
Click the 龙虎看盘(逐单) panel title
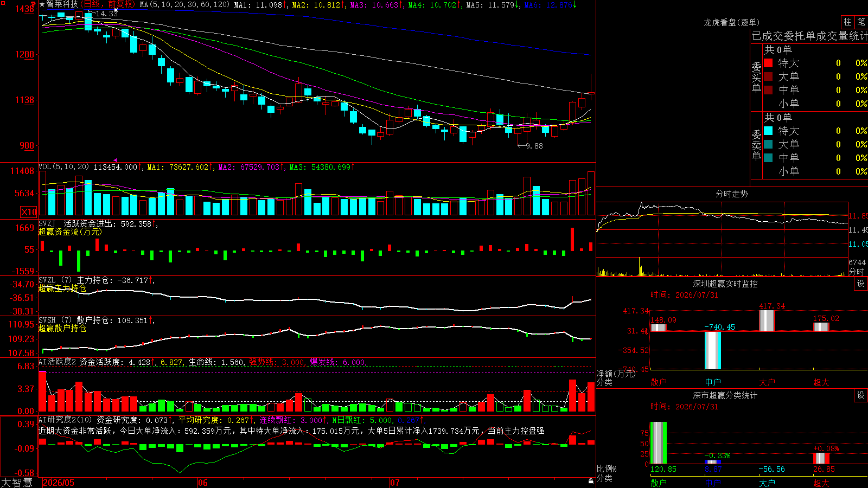(x=731, y=22)
